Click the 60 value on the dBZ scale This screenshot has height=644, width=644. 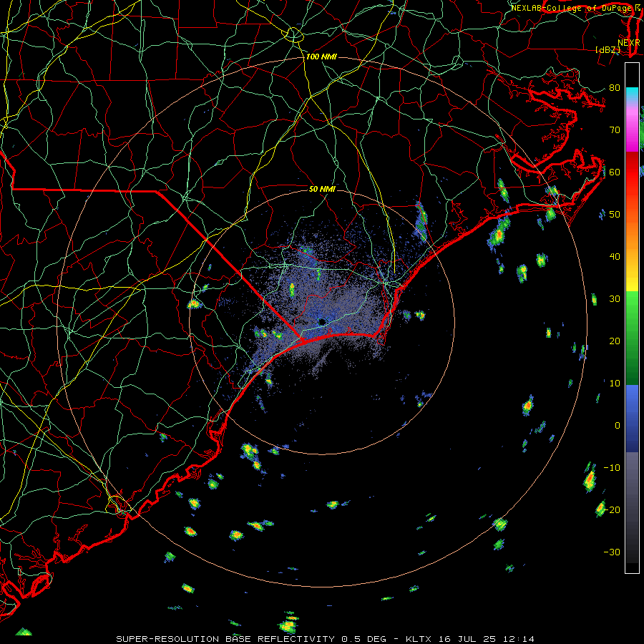[615, 172]
